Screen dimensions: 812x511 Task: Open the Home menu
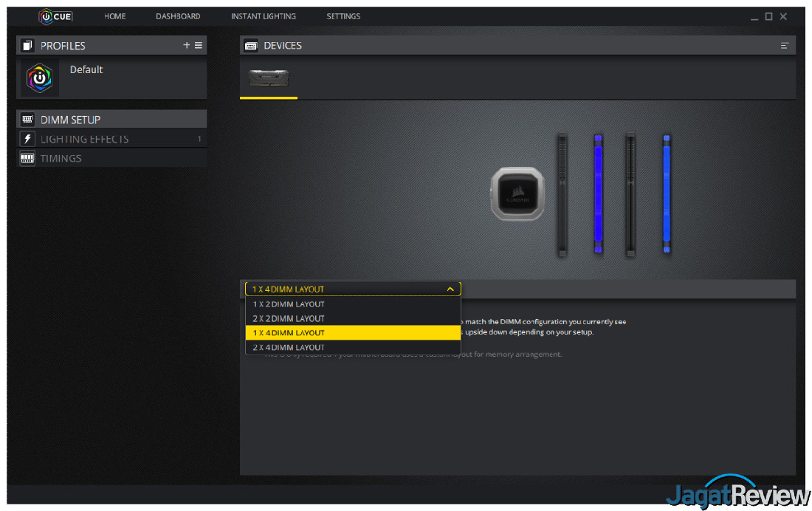pyautogui.click(x=115, y=16)
